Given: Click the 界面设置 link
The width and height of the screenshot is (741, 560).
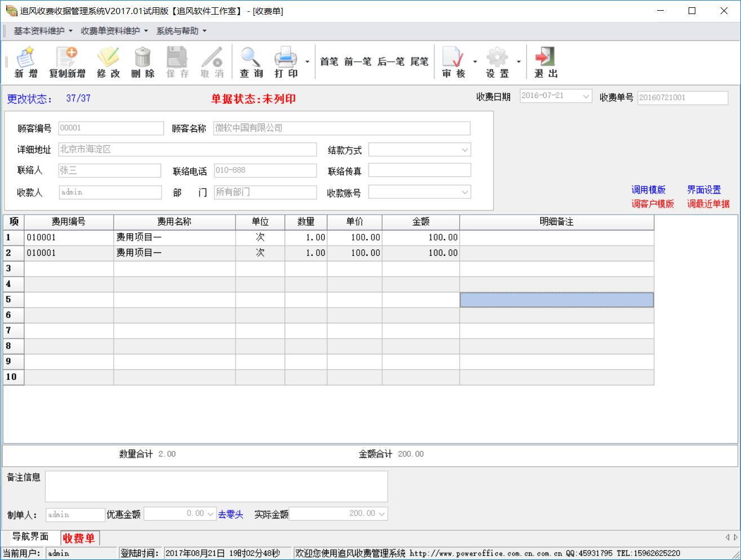Looking at the screenshot, I should coord(704,190).
